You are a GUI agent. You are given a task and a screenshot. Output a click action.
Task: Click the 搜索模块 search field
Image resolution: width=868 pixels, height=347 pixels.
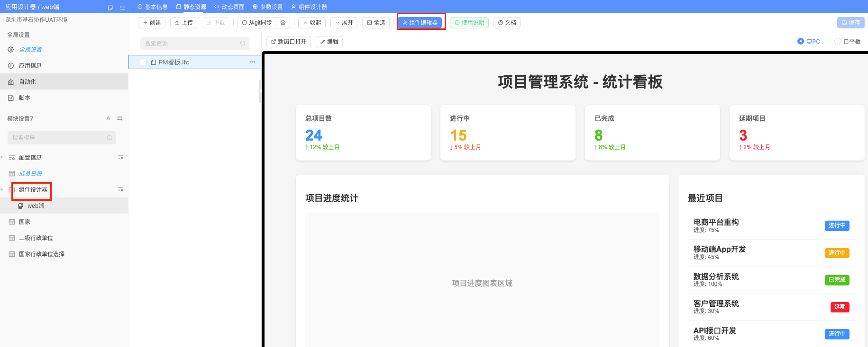pos(62,138)
